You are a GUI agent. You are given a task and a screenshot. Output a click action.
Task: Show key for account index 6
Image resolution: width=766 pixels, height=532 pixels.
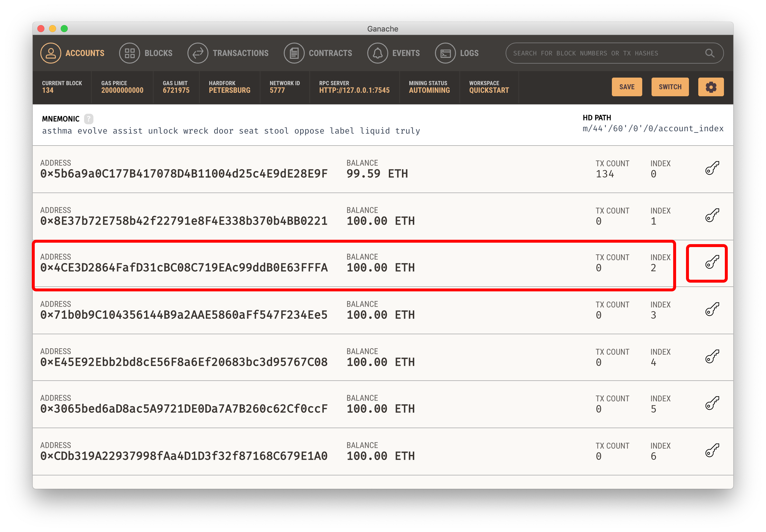click(712, 450)
